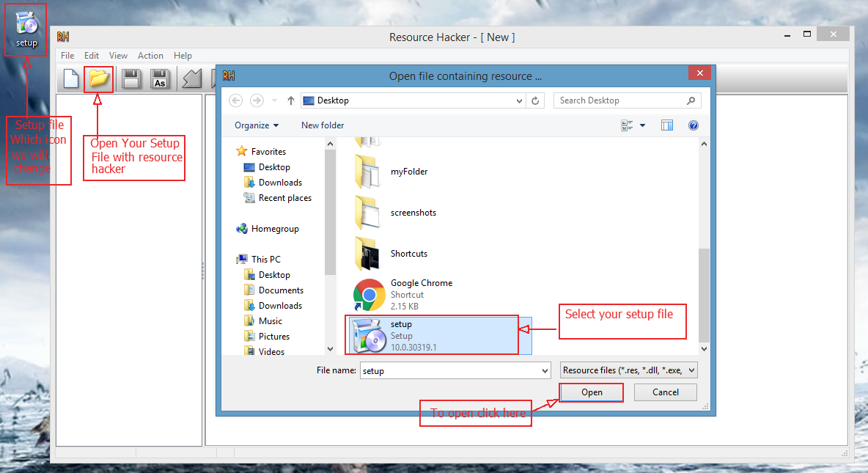
Task: Click the Save As floppy icon
Action: [x=160, y=79]
